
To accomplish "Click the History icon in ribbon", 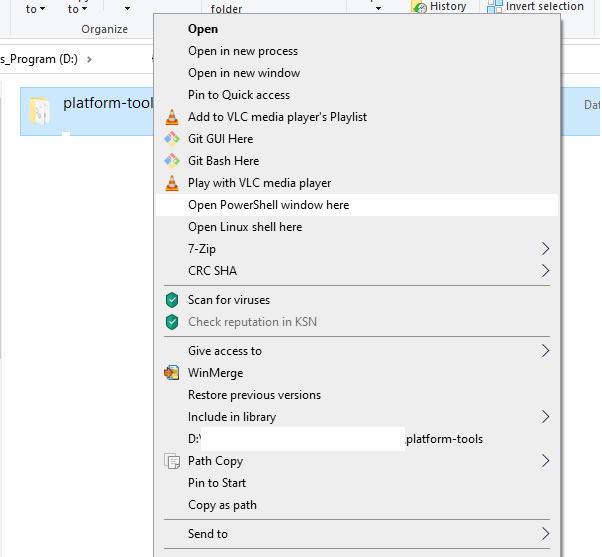I will pos(419,7).
